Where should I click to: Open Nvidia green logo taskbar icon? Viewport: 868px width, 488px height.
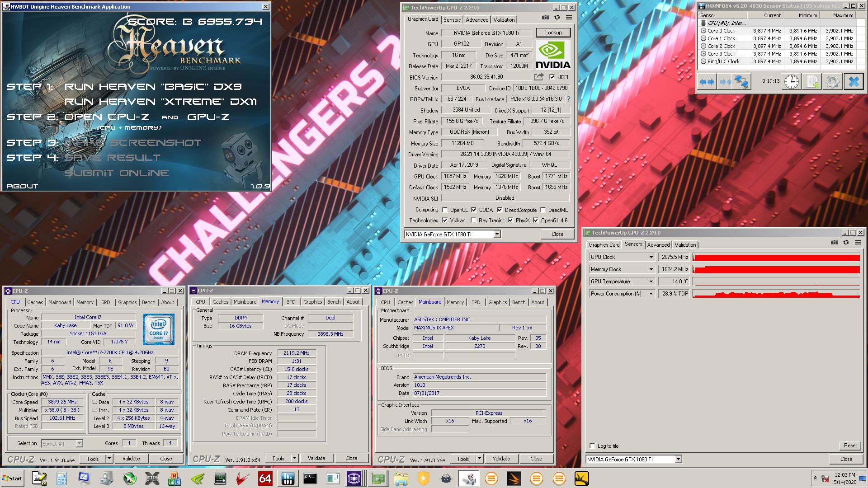click(x=198, y=479)
